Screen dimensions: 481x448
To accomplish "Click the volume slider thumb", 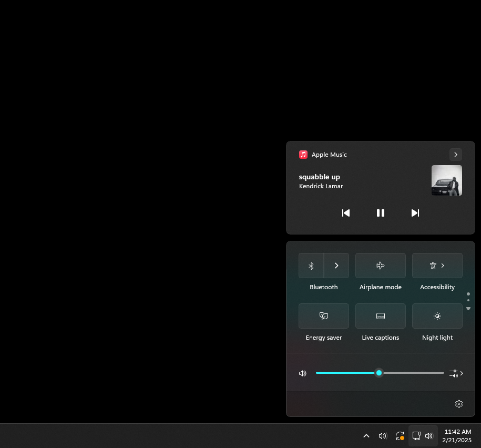I will pyautogui.click(x=379, y=373).
